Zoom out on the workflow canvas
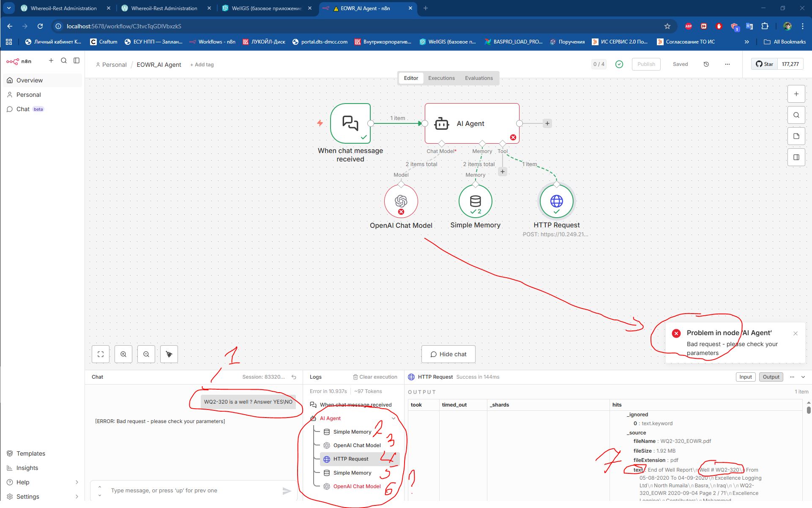812x508 pixels. pos(146,354)
